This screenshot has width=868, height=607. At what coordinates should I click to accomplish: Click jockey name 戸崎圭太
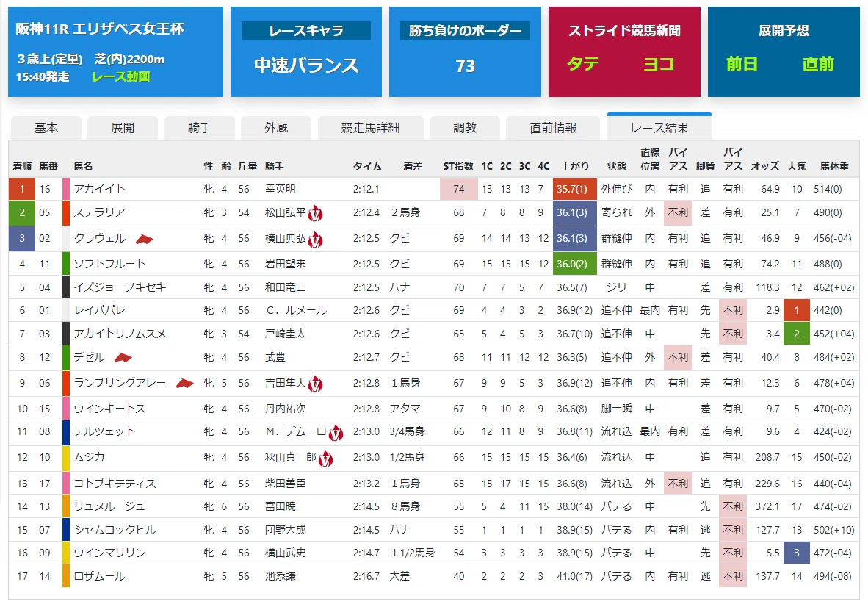tap(285, 334)
